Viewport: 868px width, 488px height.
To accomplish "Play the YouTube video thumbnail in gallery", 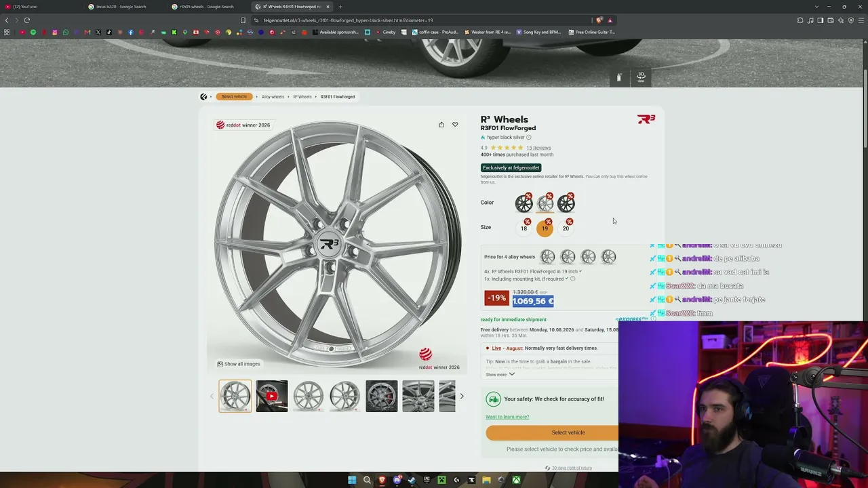I will click(272, 396).
